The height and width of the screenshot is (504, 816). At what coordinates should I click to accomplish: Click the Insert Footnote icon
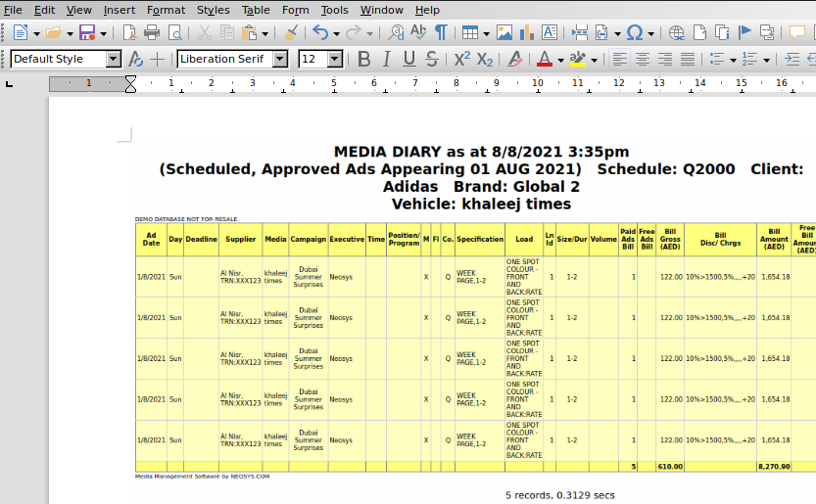700,32
